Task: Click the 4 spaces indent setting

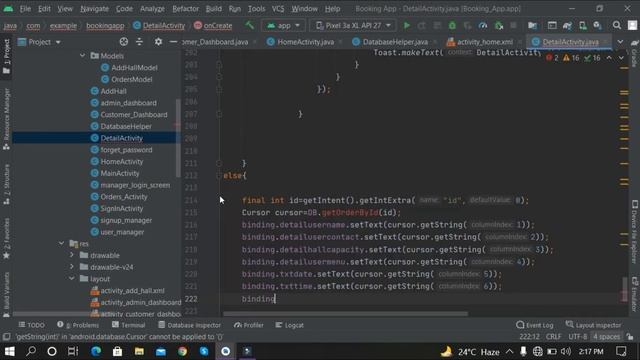Action: pos(606,337)
